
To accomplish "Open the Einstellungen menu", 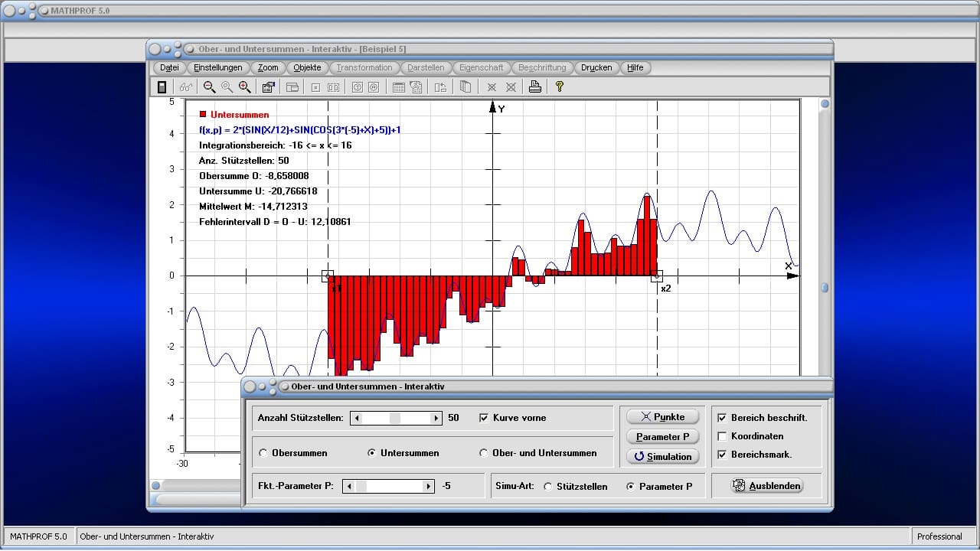I will [218, 67].
